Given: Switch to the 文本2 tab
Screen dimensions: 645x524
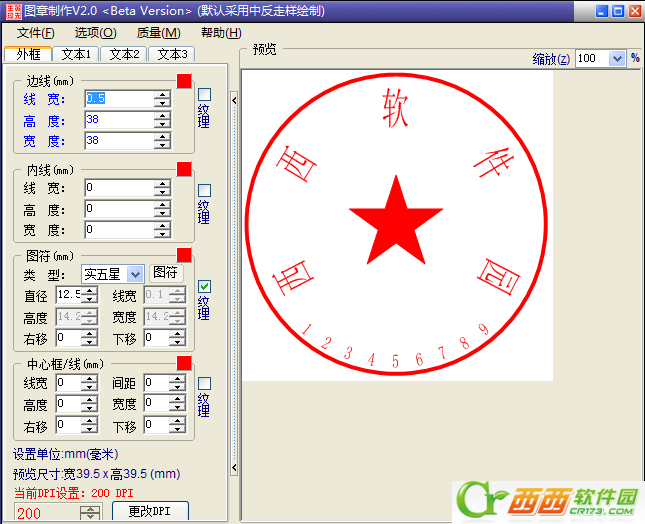Looking at the screenshot, I should (124, 54).
